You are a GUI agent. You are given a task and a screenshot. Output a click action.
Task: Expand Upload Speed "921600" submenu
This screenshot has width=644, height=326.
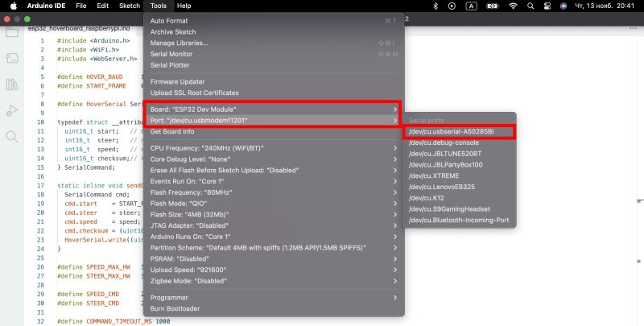274,270
